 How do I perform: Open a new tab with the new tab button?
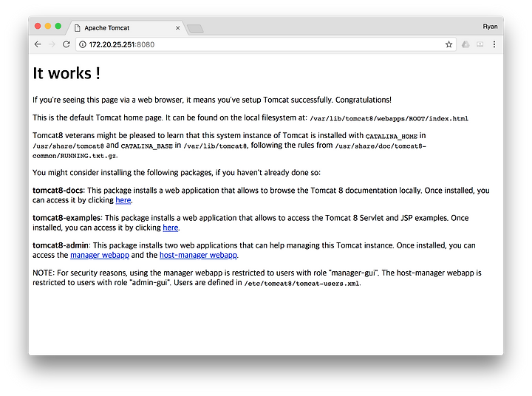pyautogui.click(x=195, y=29)
